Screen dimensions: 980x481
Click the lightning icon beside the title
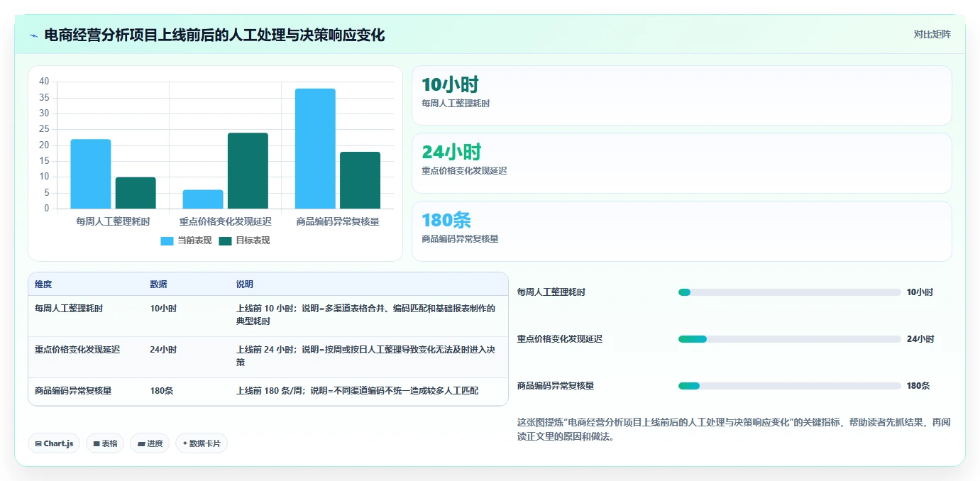click(34, 35)
